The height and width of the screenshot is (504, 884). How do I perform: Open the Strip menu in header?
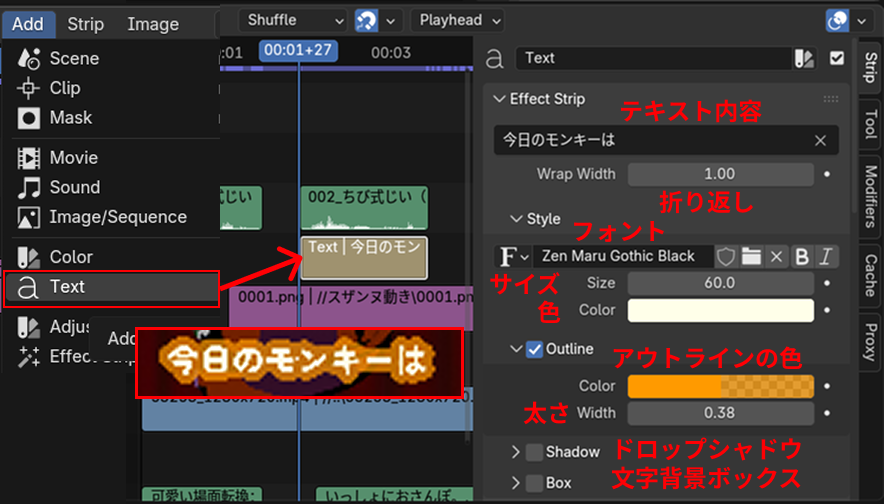(x=86, y=24)
